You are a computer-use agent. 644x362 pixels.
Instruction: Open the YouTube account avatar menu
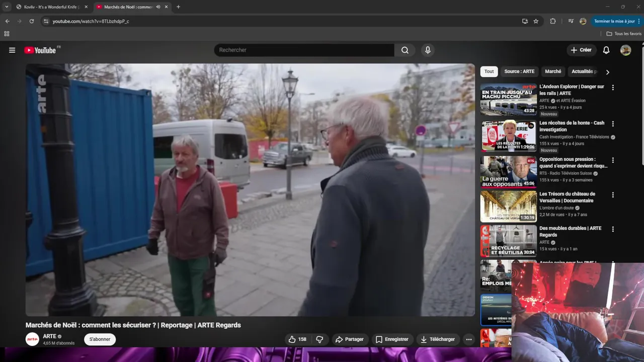tap(625, 50)
